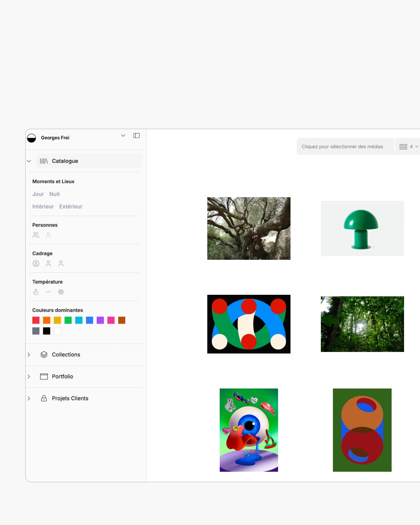
Task: Toggle the Intérieur filter
Action: click(43, 206)
